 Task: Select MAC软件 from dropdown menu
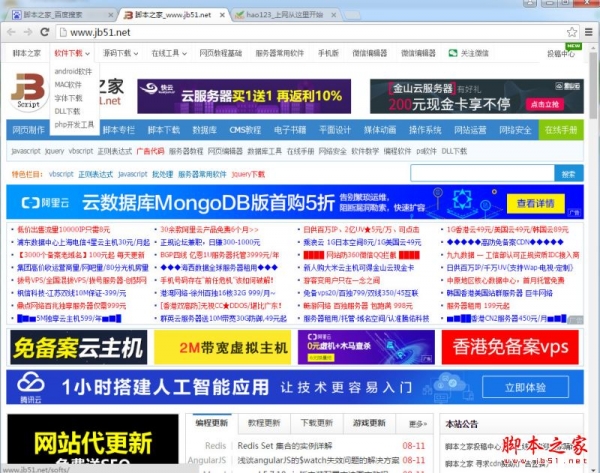pos(68,85)
